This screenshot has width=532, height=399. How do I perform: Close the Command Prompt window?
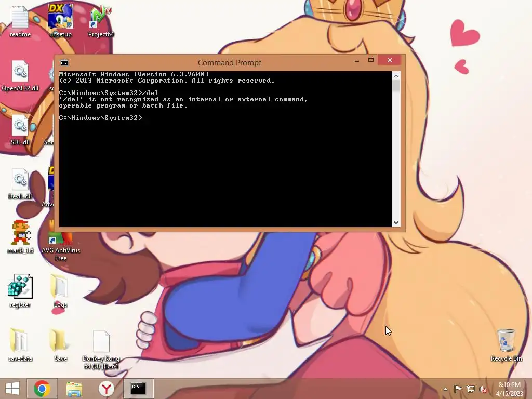tap(390, 60)
